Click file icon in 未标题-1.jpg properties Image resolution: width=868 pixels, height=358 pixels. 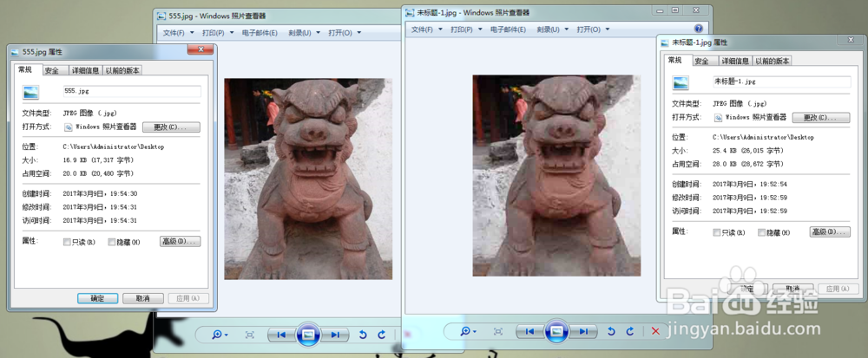[x=681, y=82]
